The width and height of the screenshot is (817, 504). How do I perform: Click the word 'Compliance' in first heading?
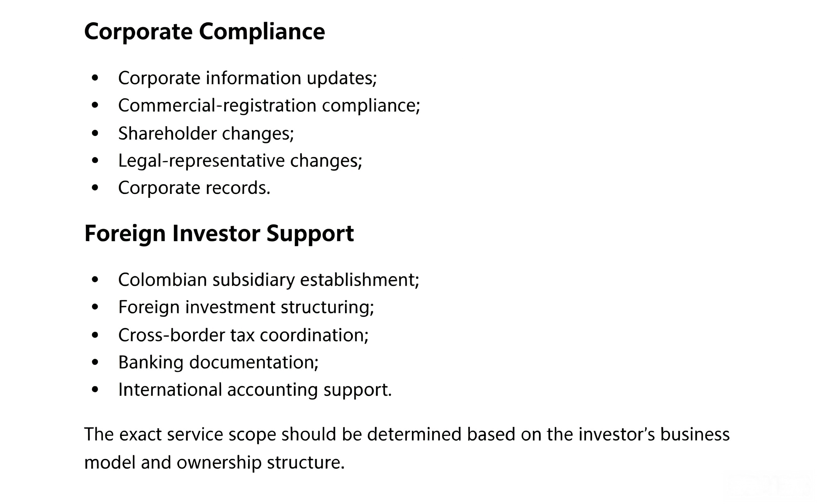[x=262, y=32]
